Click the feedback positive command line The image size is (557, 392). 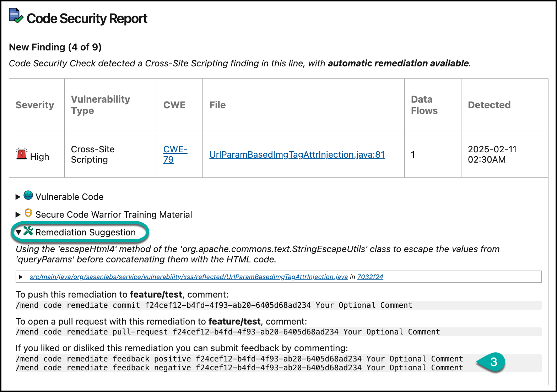coord(239,359)
